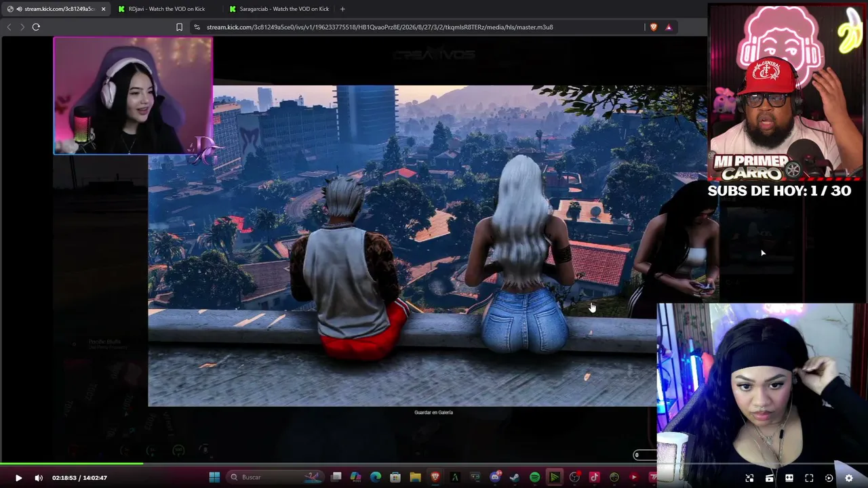This screenshot has width=868, height=488.
Task: Open the TikTok taskbar icon
Action: click(x=594, y=477)
